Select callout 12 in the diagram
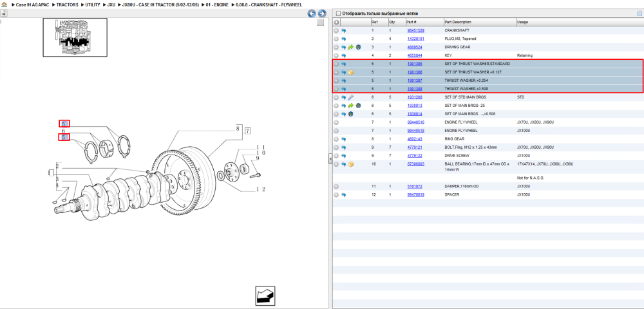Viewport: 644px width, 309px height. tap(261, 189)
